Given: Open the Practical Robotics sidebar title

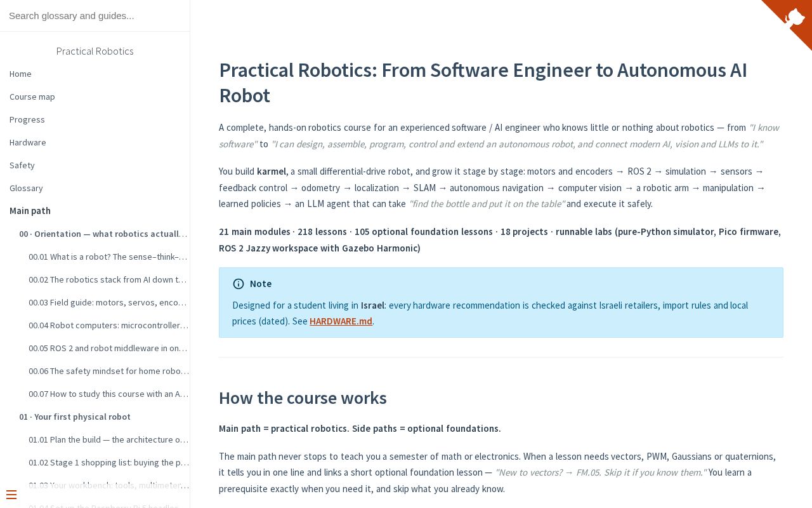Looking at the screenshot, I should click(x=95, y=51).
